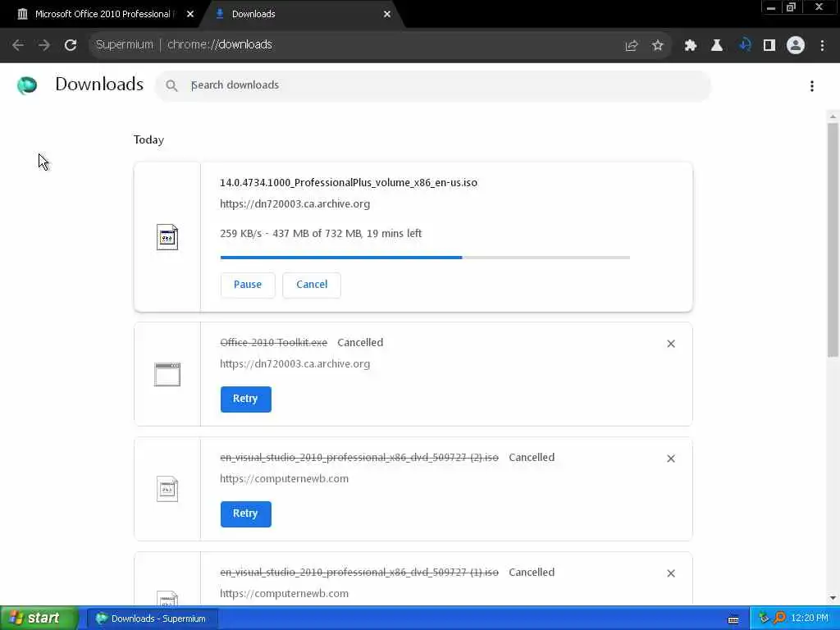Image resolution: width=840 pixels, height=630 pixels.
Task: Open computernewb.com link under (2).iso entry
Action: point(284,479)
